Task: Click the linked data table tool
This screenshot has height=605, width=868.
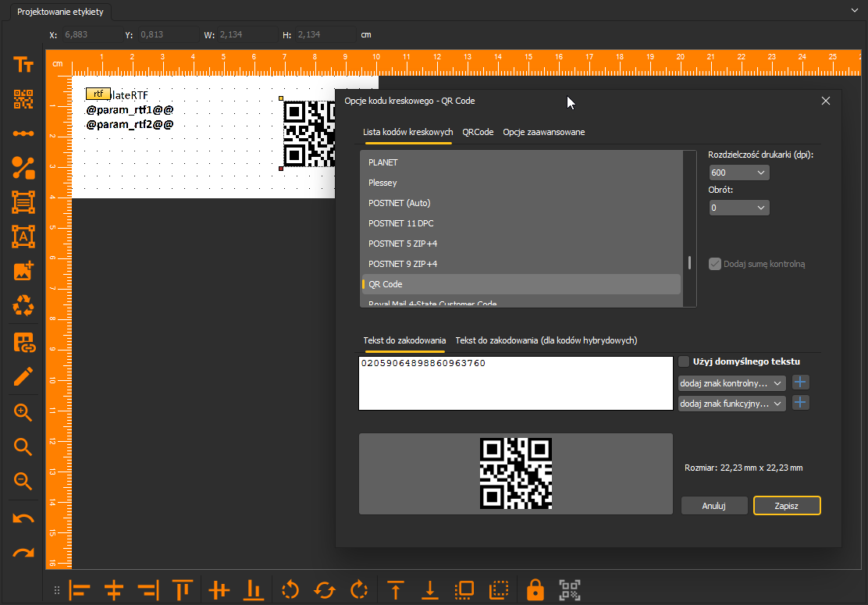Action: 23,343
